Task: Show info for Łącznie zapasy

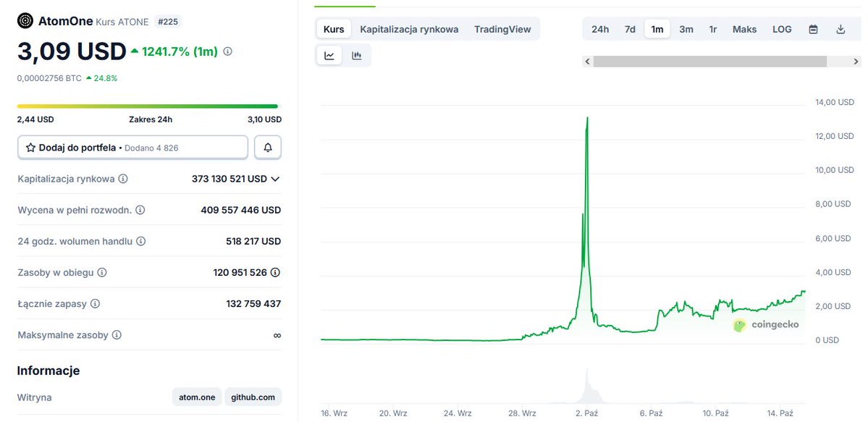Action: pos(96,303)
